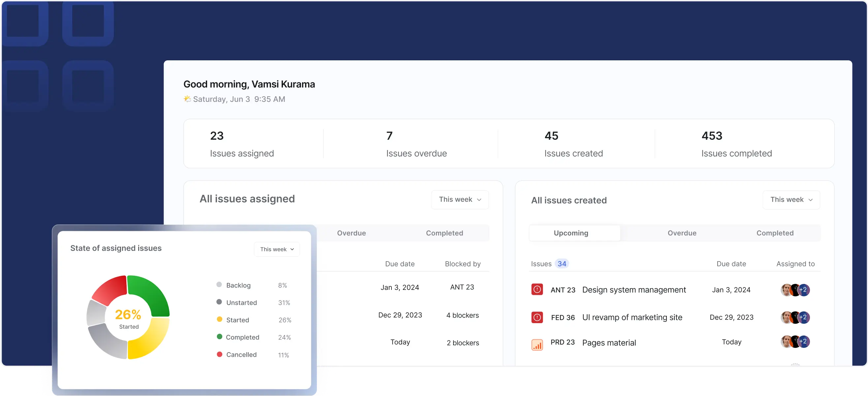868x396 pixels.
Task: Click the weather sun icon beside the date
Action: point(187,99)
